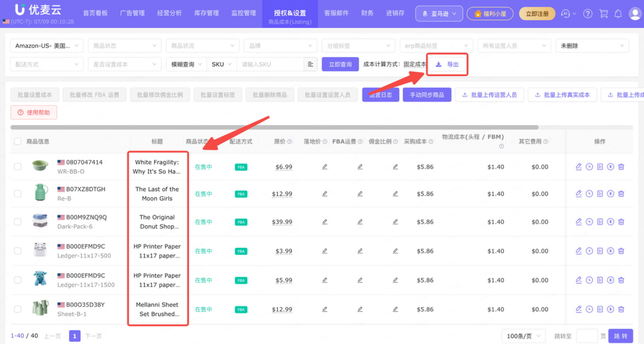This screenshot has width=644, height=344.
Task: Click the horizontal table scrollbar
Action: click(274, 128)
